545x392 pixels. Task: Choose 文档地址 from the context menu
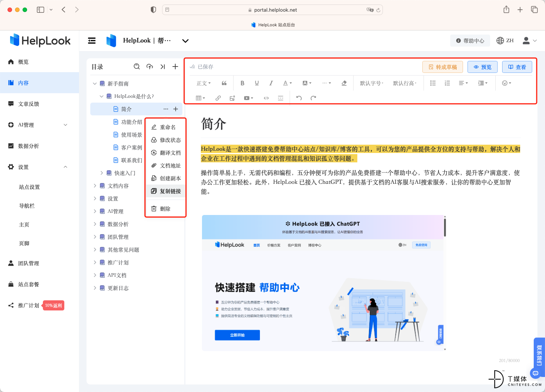coord(165,165)
